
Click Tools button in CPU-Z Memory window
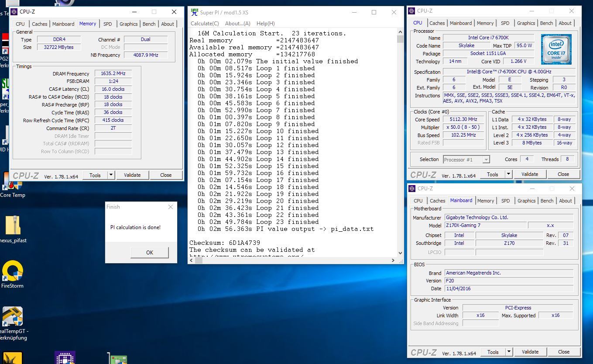click(x=95, y=175)
